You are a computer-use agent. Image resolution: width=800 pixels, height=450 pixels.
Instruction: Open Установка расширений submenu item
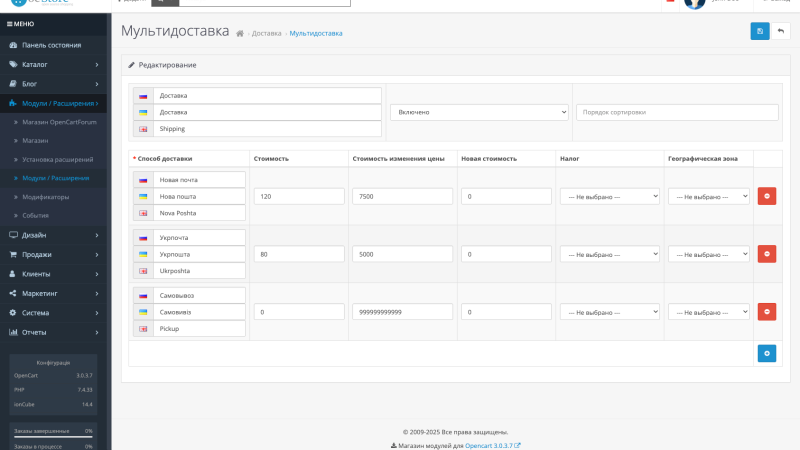click(58, 159)
